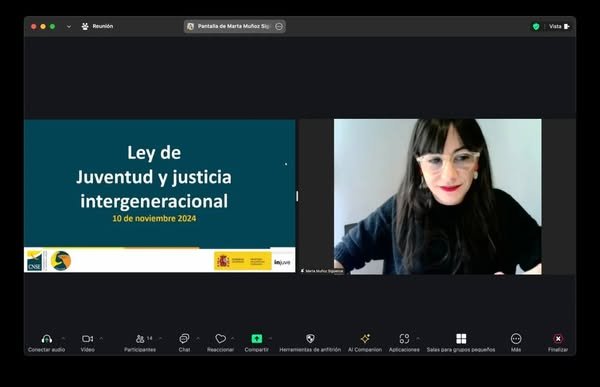The image size is (600, 387).
Task: Select Marta Muñoz's video tile
Action: click(437, 196)
